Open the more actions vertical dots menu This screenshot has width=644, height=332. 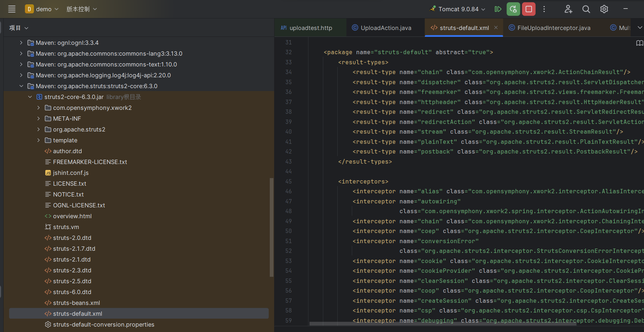click(544, 9)
